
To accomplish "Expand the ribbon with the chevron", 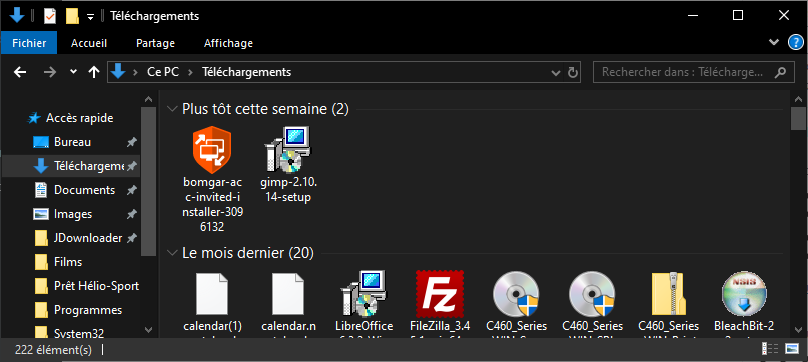I will (773, 43).
